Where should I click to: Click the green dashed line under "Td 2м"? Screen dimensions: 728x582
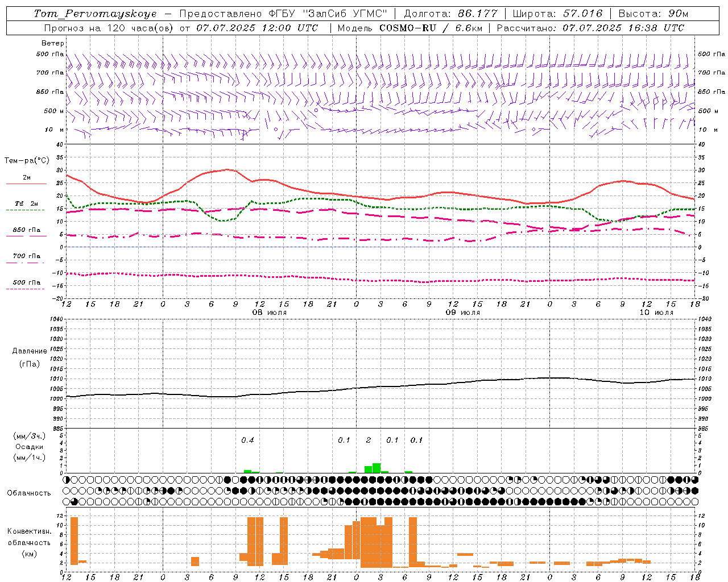26,210
